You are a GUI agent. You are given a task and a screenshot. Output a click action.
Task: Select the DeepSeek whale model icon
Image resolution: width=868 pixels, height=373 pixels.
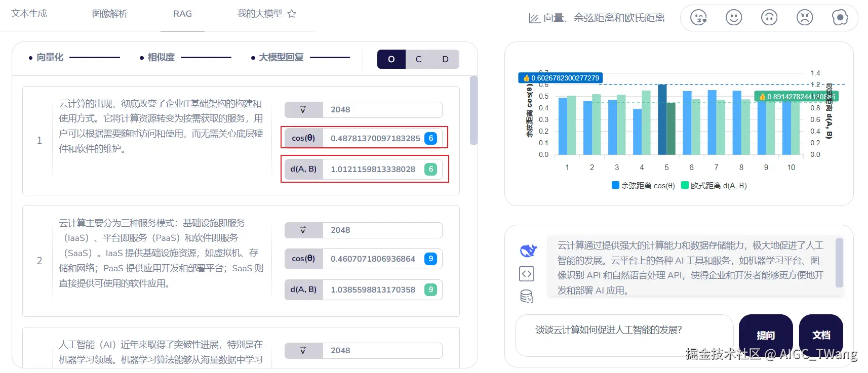(x=528, y=251)
